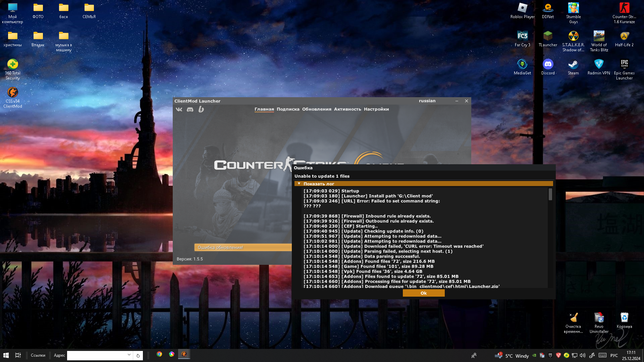Select the Владик folder icon
The height and width of the screenshot is (362, 644).
pyautogui.click(x=38, y=39)
